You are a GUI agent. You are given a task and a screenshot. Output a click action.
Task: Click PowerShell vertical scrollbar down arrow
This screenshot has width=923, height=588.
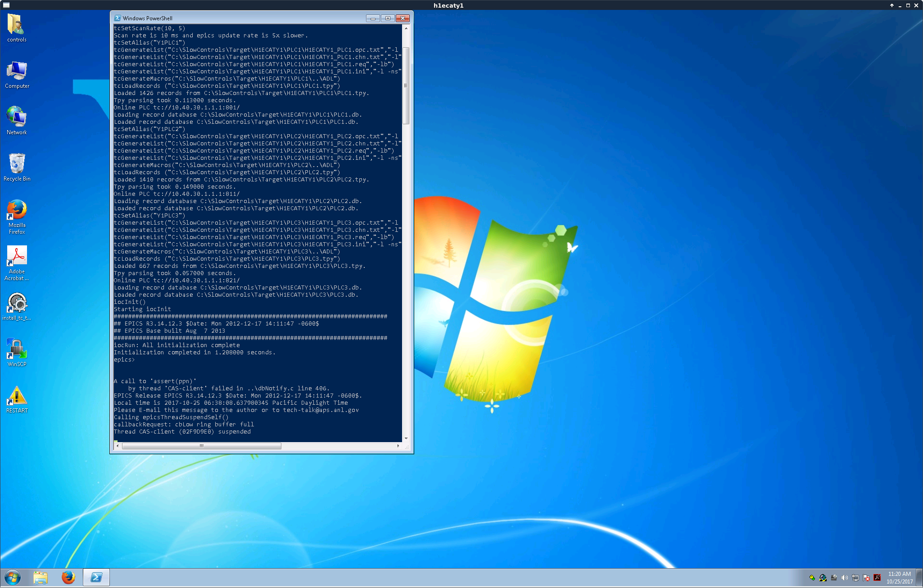(x=406, y=438)
